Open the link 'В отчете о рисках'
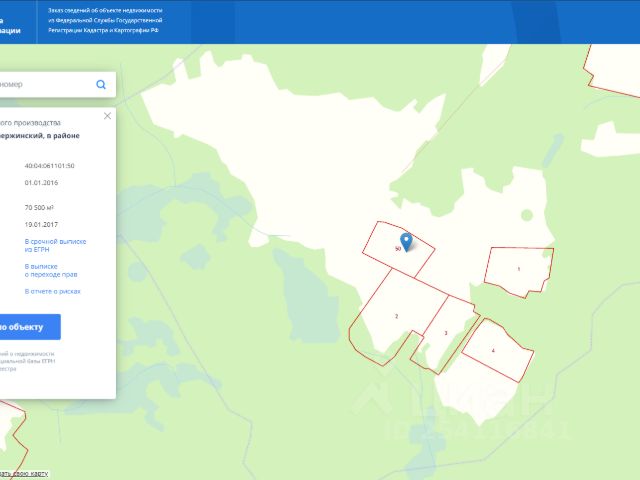 pos(52,291)
